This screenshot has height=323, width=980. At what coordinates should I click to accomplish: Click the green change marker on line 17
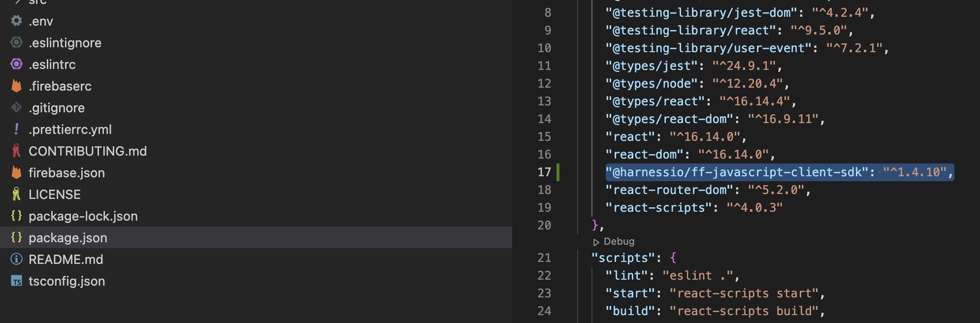click(x=558, y=172)
